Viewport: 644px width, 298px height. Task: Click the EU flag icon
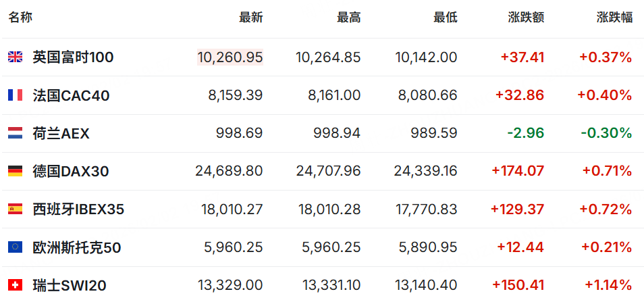[x=16, y=247]
